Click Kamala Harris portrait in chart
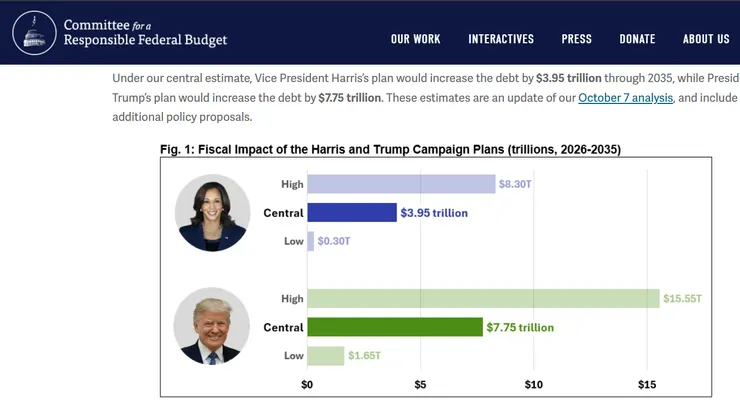The image size is (740, 411). (x=212, y=212)
